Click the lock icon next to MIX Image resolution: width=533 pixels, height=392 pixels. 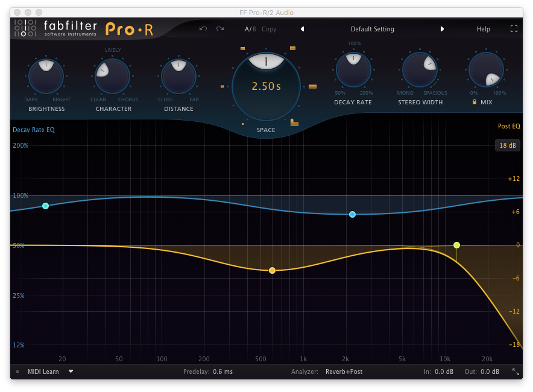(x=473, y=102)
